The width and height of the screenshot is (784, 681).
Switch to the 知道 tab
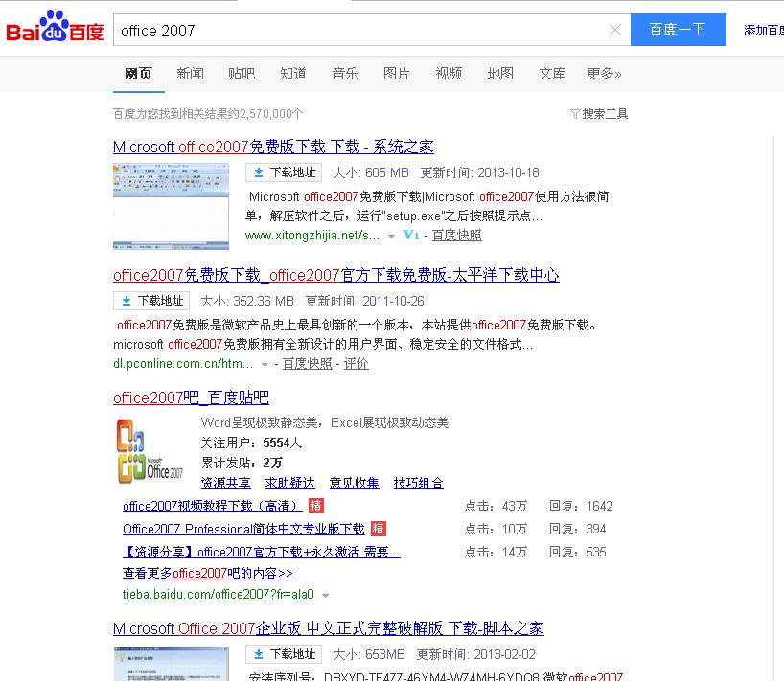[293, 74]
